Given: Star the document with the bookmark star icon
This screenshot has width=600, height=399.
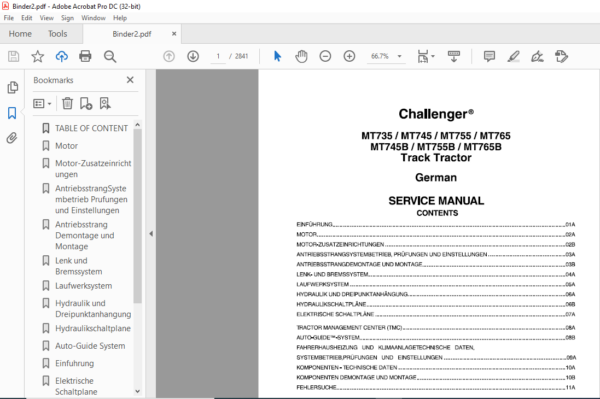Looking at the screenshot, I should 38,56.
